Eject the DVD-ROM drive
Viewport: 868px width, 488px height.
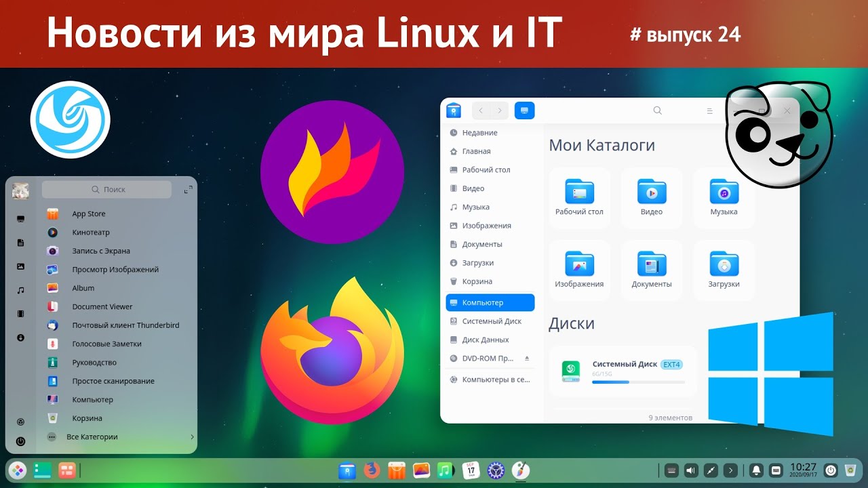527,358
